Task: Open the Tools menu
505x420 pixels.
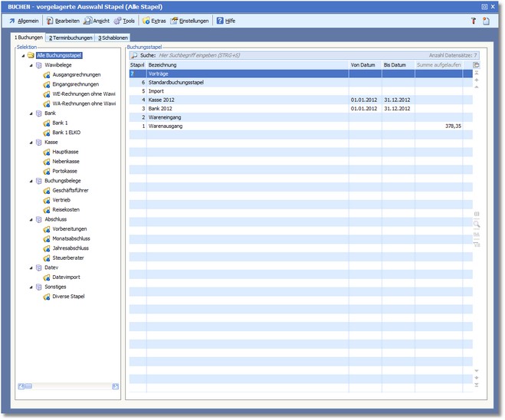Action: click(x=123, y=21)
